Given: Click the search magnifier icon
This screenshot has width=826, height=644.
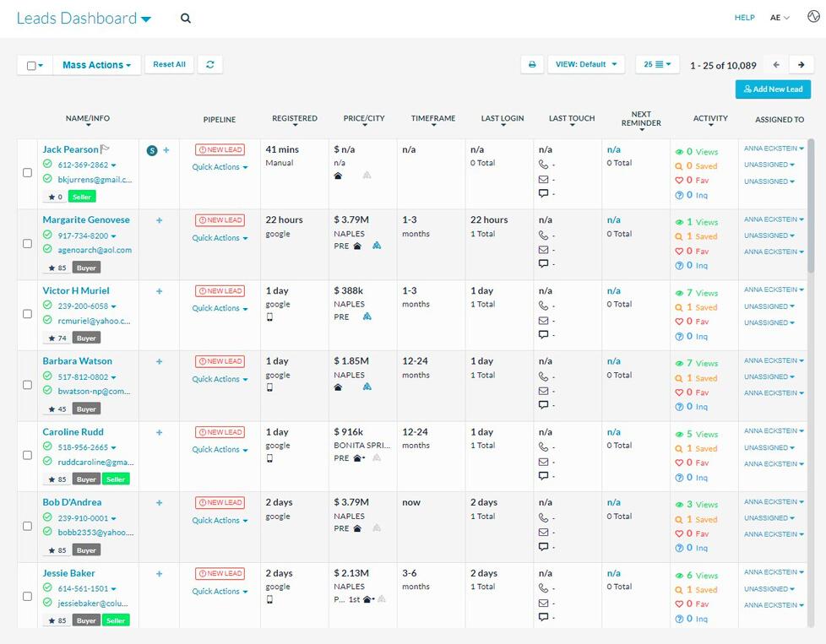Looking at the screenshot, I should coord(186,19).
